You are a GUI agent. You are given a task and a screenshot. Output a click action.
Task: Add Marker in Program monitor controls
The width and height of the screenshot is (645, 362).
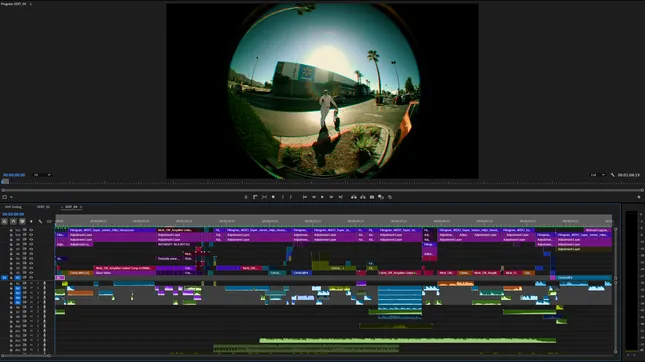(x=273, y=197)
